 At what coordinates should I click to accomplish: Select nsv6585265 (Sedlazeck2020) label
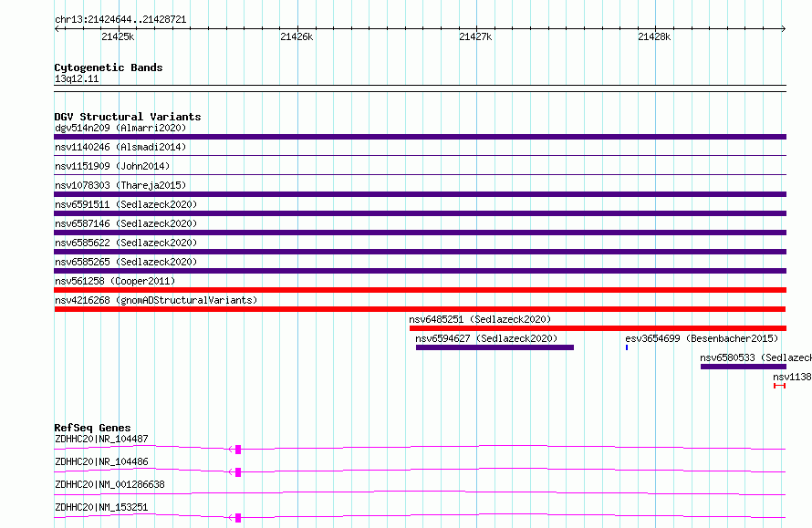(x=126, y=262)
